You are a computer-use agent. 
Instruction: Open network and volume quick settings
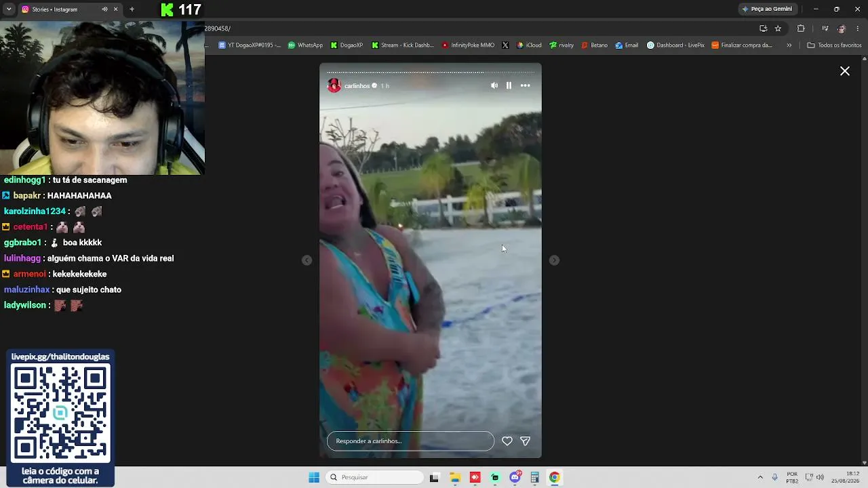pyautogui.click(x=814, y=477)
